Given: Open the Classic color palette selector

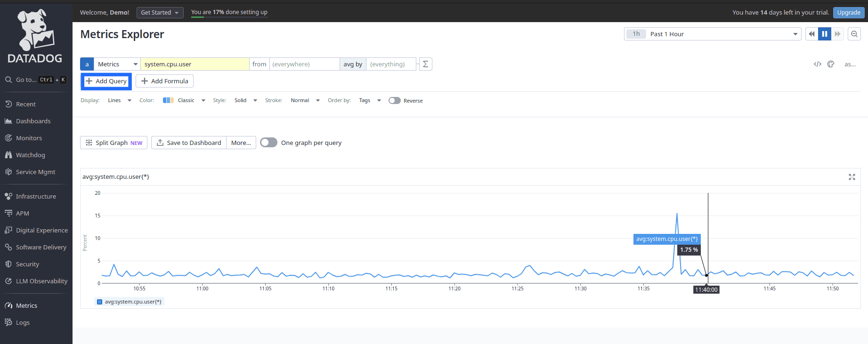Looking at the screenshot, I should pyautogui.click(x=184, y=100).
